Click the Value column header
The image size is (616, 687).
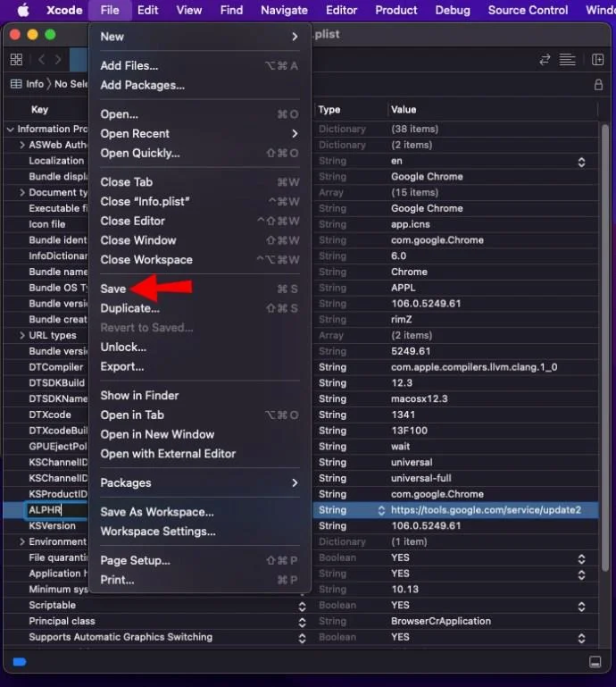point(404,110)
